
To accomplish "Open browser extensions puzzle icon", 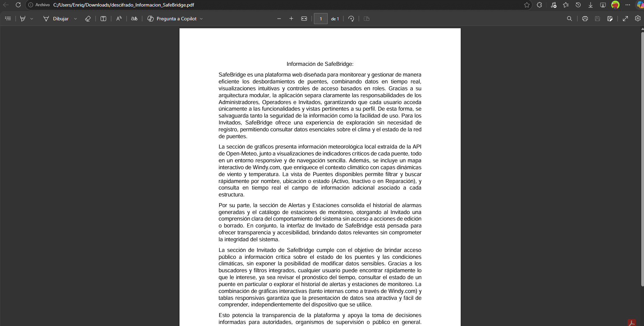I will point(540,5).
